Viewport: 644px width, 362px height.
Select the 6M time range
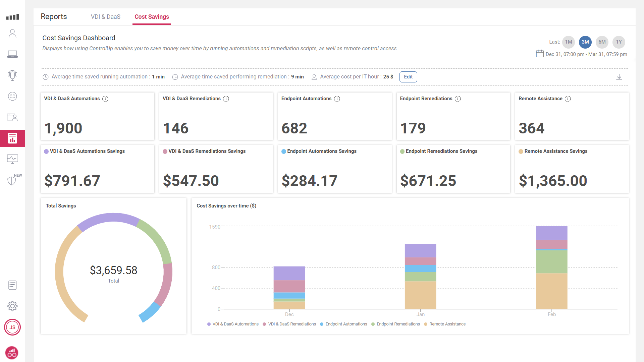[602, 42]
